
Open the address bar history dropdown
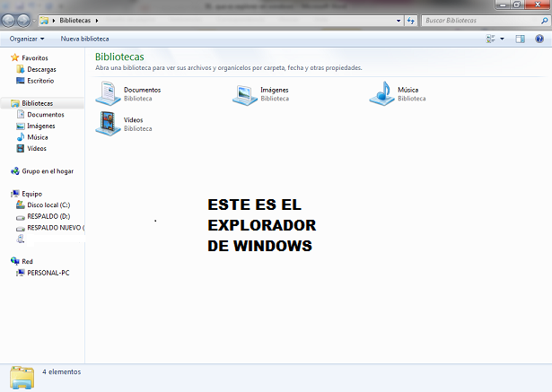pos(399,21)
